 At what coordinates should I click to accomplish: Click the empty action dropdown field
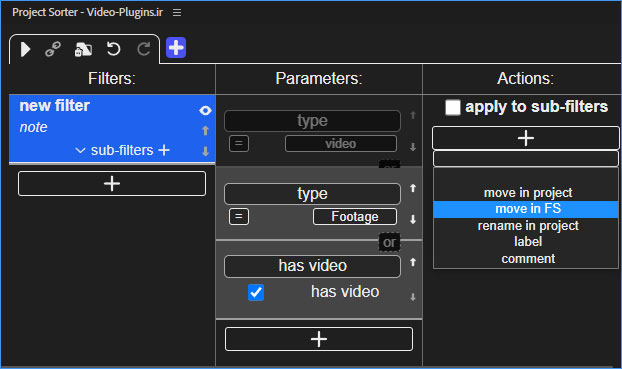526,159
